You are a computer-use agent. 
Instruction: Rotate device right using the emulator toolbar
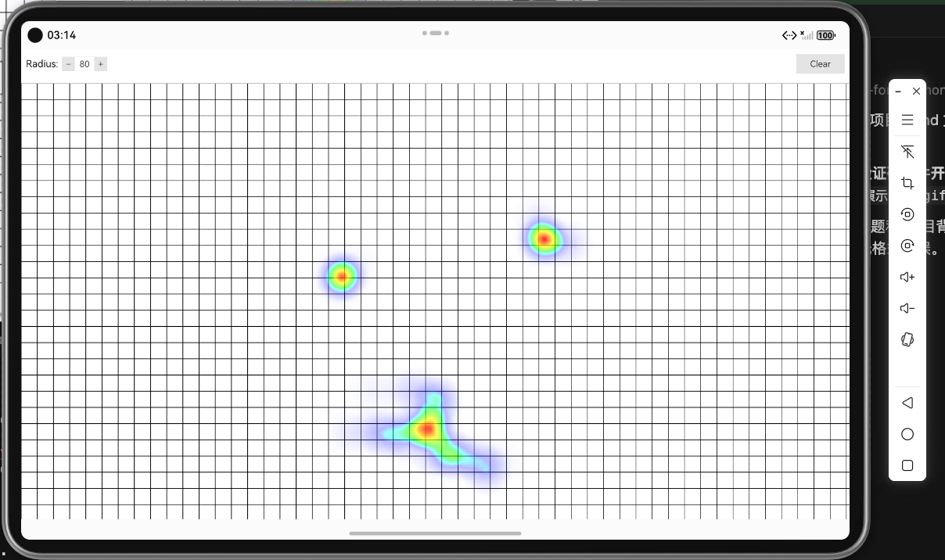point(907,246)
